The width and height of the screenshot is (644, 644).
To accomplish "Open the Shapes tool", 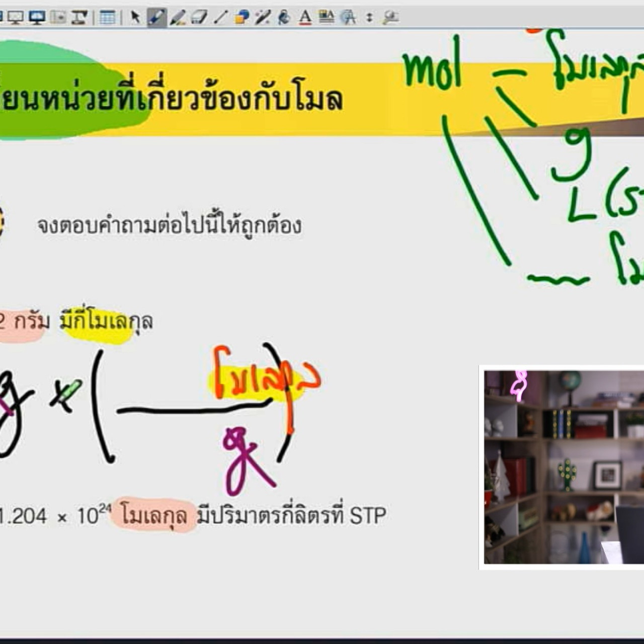I will click(x=242, y=18).
